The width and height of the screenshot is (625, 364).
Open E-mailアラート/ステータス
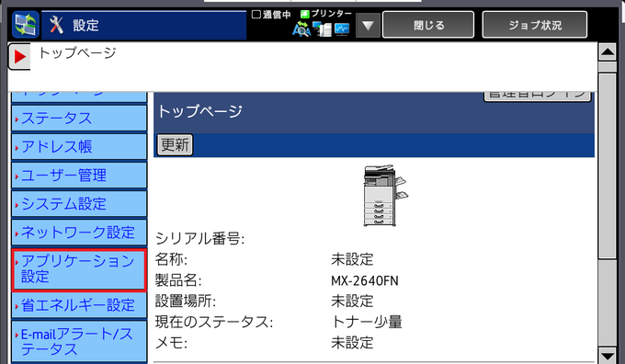coord(79,342)
